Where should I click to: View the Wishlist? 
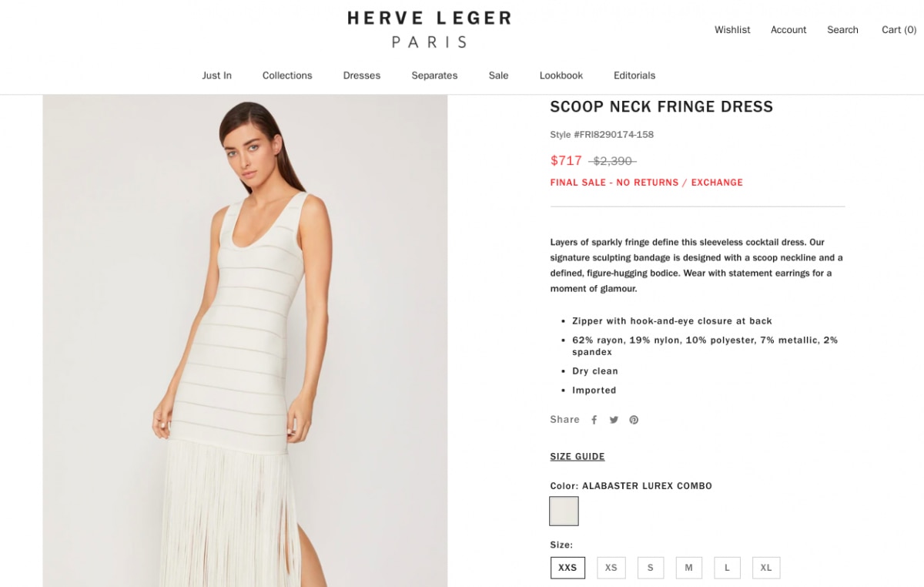click(x=732, y=30)
